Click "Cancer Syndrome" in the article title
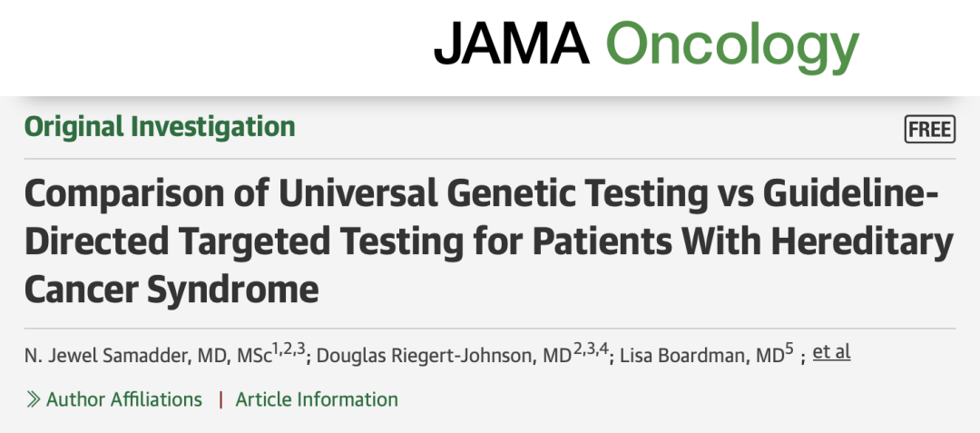This screenshot has height=433, width=980. pyautogui.click(x=171, y=289)
